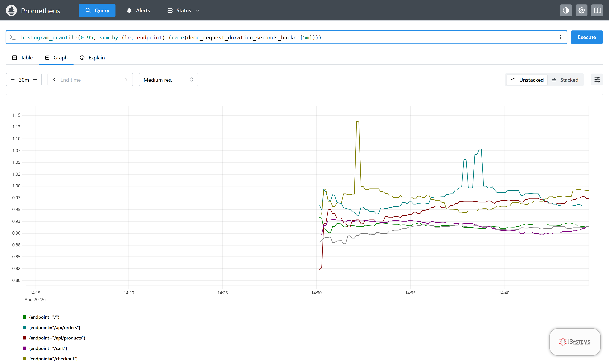Image resolution: width=609 pixels, height=364 pixels.
Task: Increase range with the plus icon
Action: coord(35,80)
